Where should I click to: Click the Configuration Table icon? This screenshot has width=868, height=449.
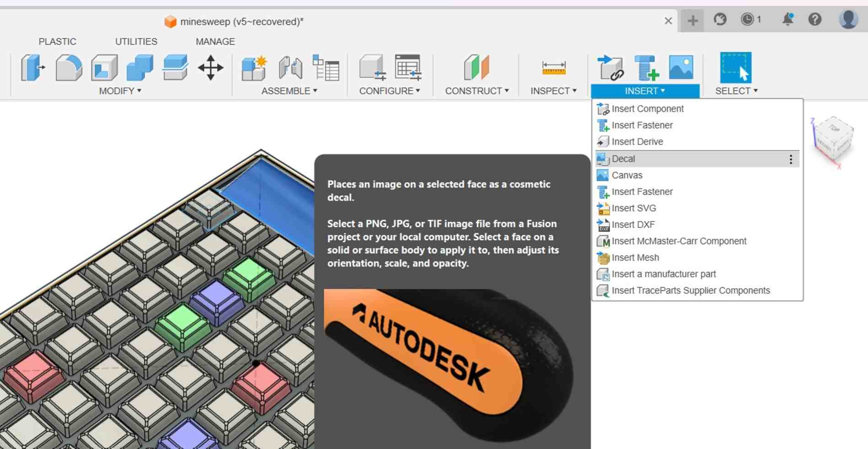coord(408,68)
